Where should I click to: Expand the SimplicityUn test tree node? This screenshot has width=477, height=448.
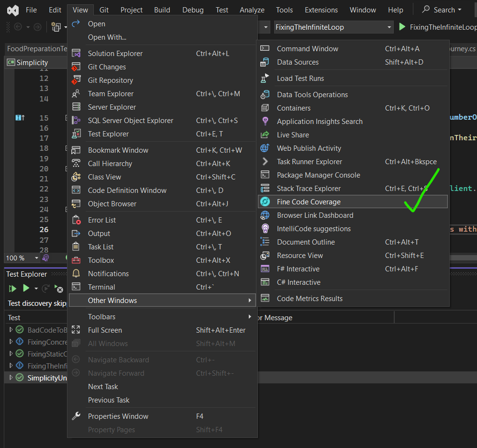[11, 377]
